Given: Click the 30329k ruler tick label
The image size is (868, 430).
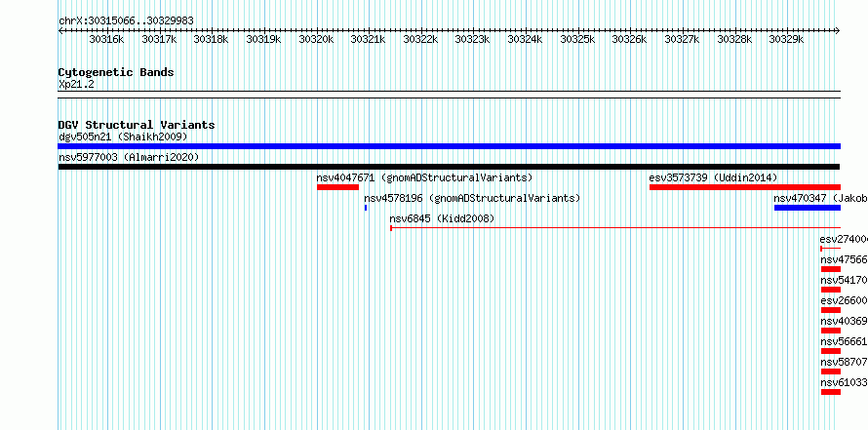Looking at the screenshot, I should coord(787,39).
